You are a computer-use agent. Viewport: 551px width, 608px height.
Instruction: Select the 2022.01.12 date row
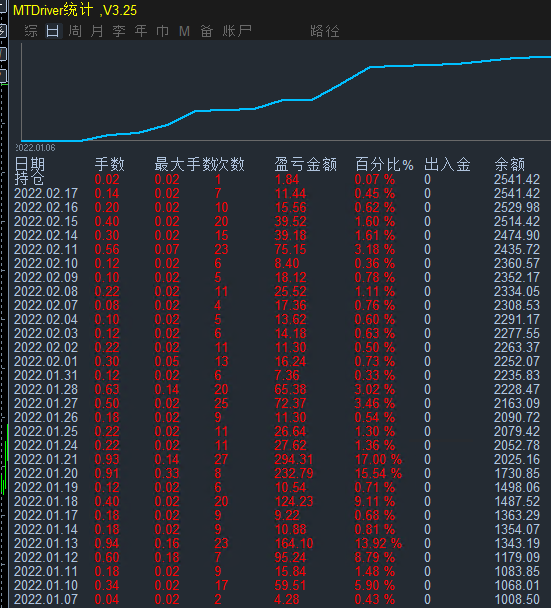point(46,557)
